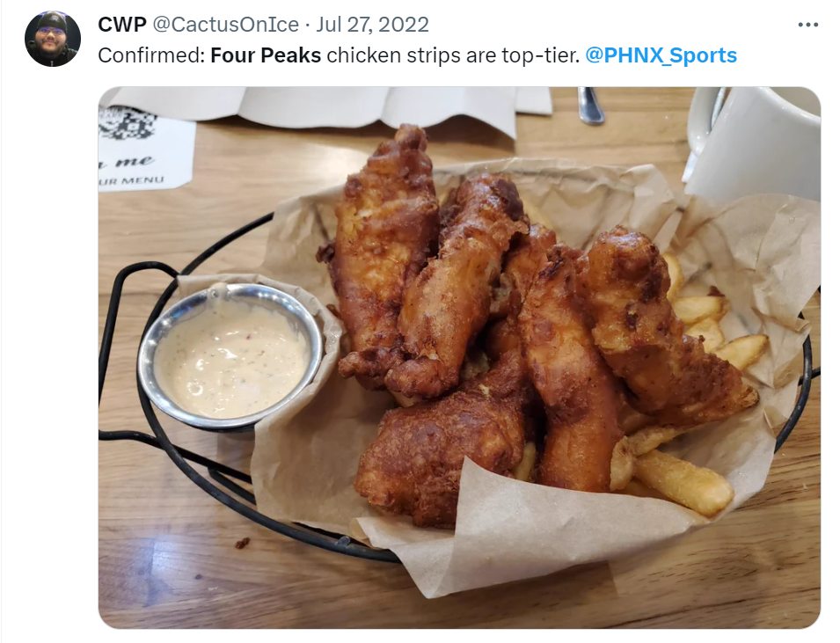Click the crumb on the wooden table

[x=242, y=543]
